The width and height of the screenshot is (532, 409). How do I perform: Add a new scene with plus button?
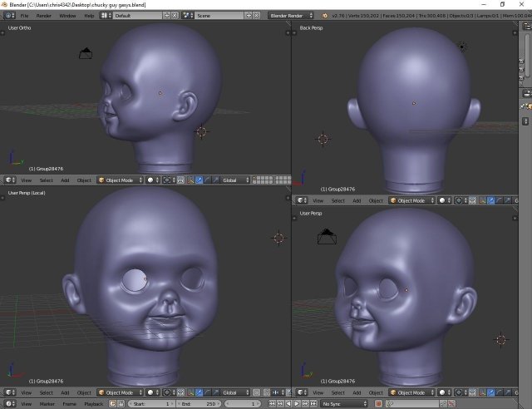pos(249,16)
